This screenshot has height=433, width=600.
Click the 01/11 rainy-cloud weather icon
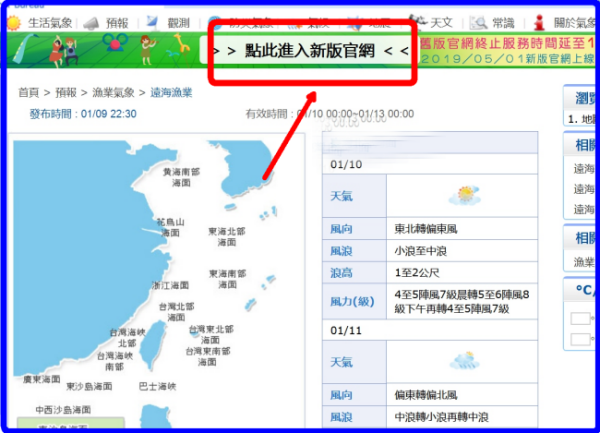coord(465,361)
